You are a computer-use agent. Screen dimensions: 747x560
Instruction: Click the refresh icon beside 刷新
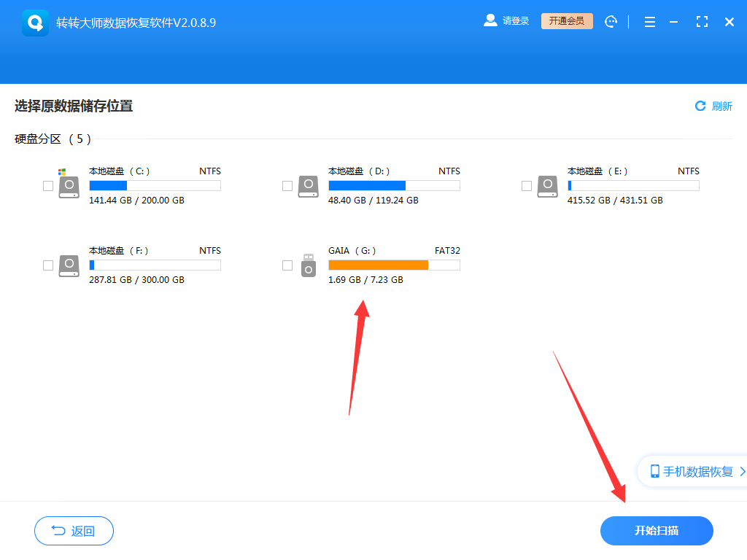[x=700, y=106]
